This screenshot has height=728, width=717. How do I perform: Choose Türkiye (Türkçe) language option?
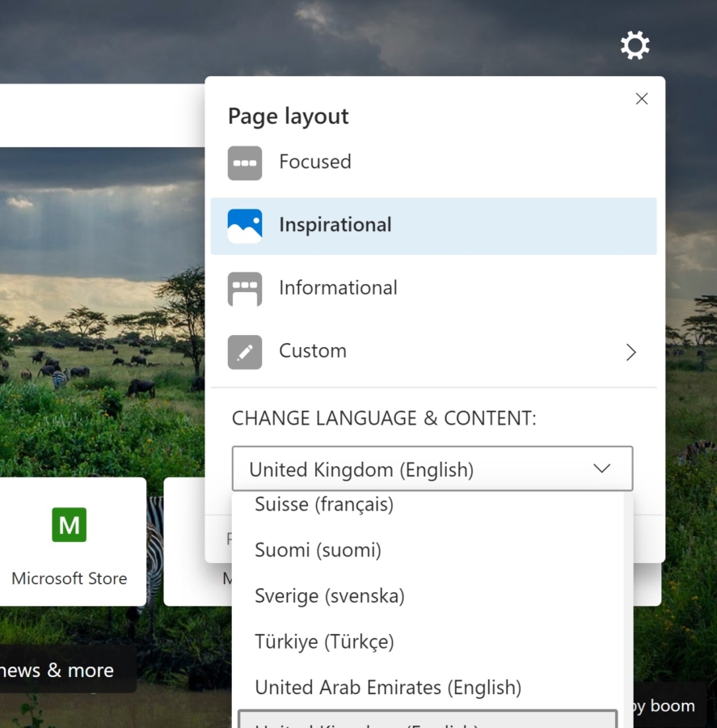[x=324, y=642]
